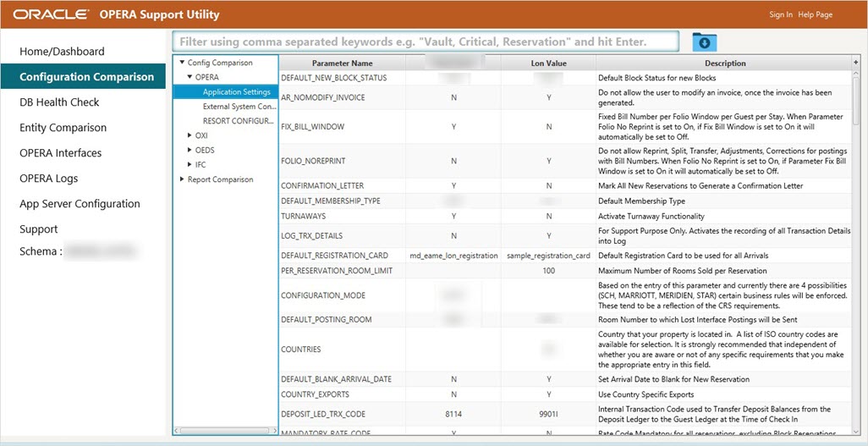Select the PER_RESERVATION_ROOM_LIMIT parameter cell
The height and width of the screenshot is (446, 868).
pos(342,270)
